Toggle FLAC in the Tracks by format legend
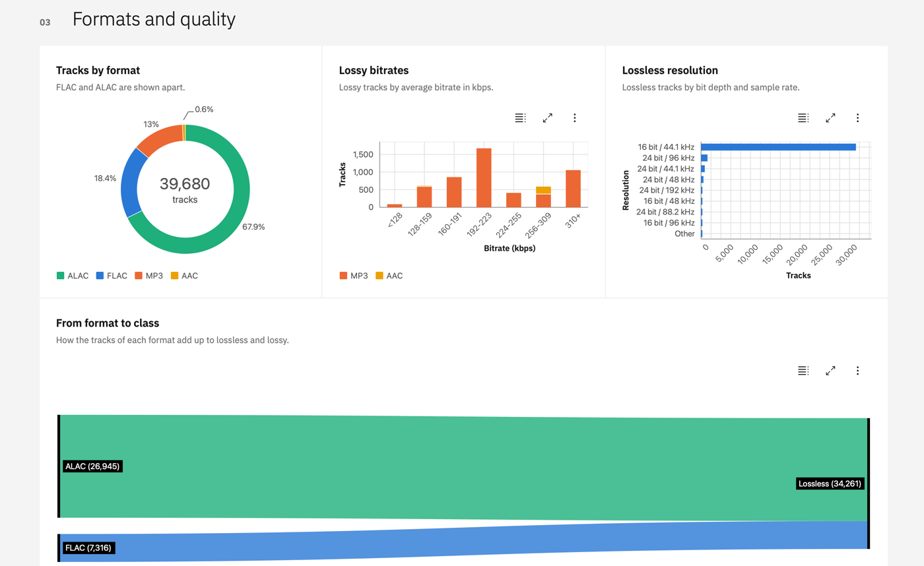 [x=112, y=276]
